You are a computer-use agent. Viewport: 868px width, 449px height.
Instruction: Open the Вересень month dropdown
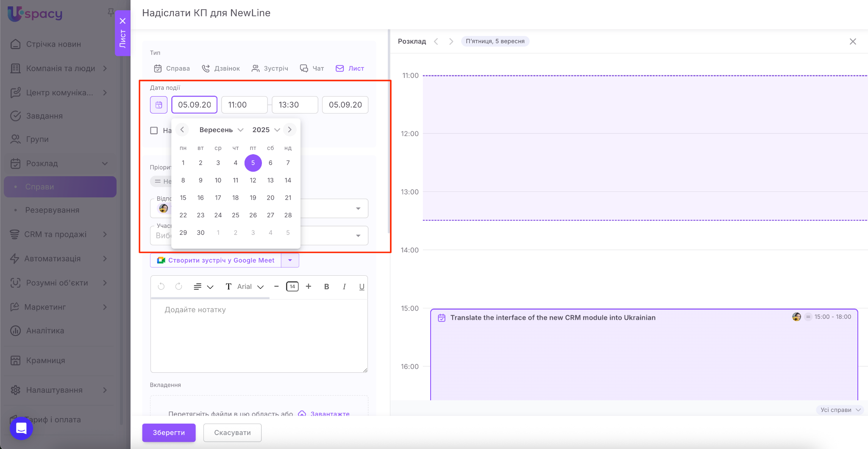coord(221,130)
